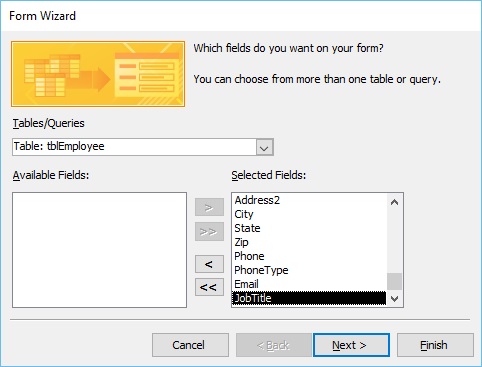Image resolution: width=482 pixels, height=367 pixels.
Task: Select the highlighted JobTitle field
Action: [309, 298]
